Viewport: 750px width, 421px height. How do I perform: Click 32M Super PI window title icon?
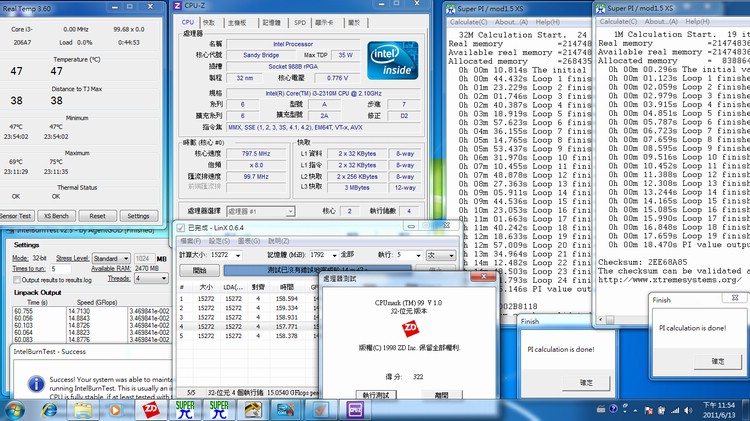coord(451,9)
